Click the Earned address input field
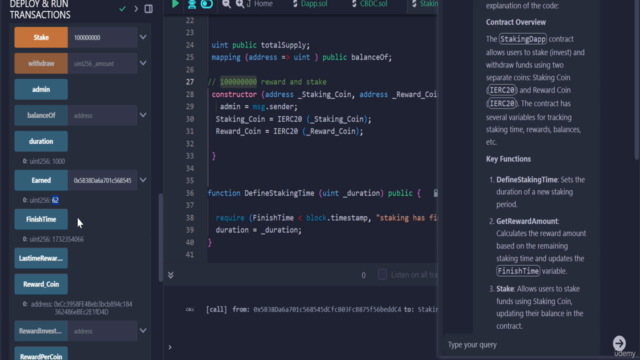Viewport: 640px width, 360px height. click(x=102, y=180)
